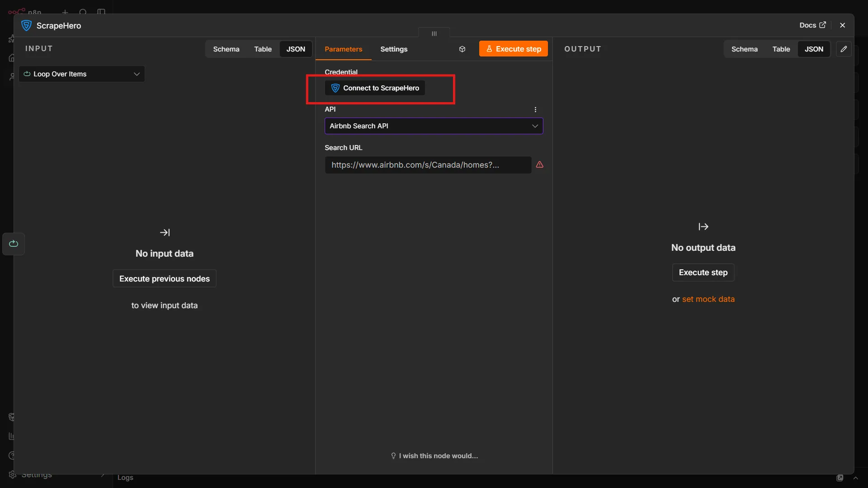The image size is (868, 488).
Task: Click the panel drag handle at top
Action: pos(434,33)
